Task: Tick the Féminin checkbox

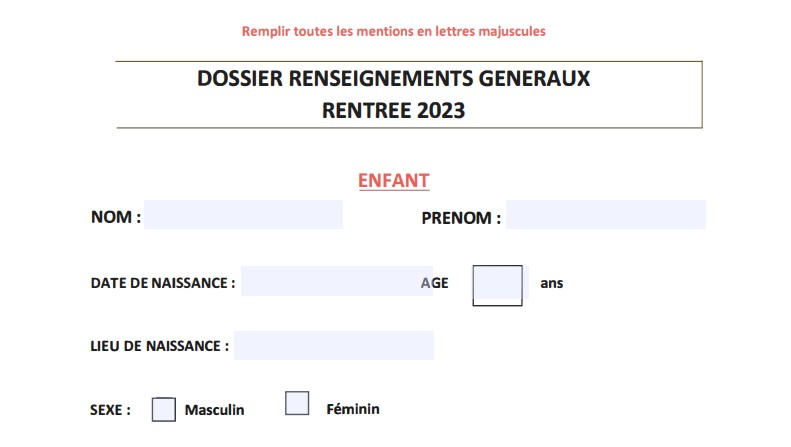Action: click(x=297, y=403)
